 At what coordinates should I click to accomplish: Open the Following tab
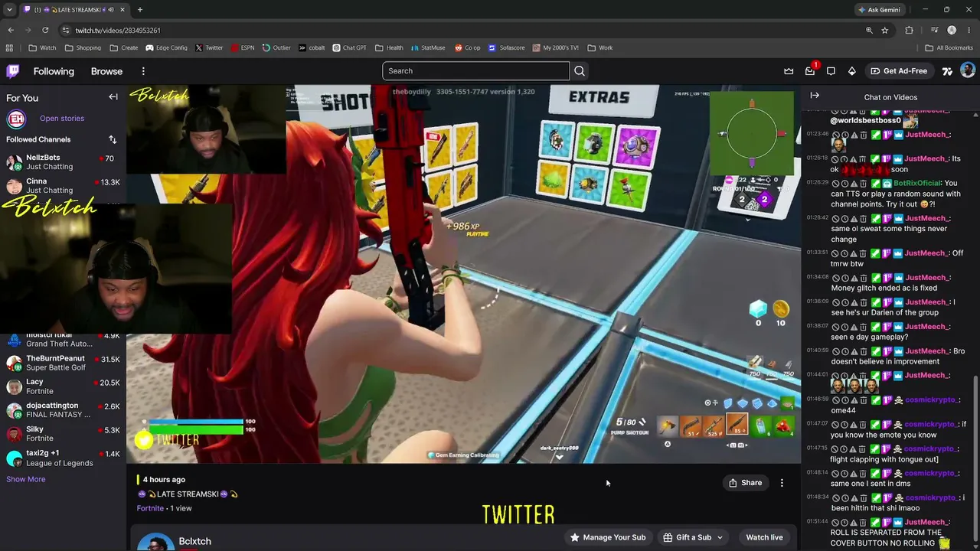(54, 71)
